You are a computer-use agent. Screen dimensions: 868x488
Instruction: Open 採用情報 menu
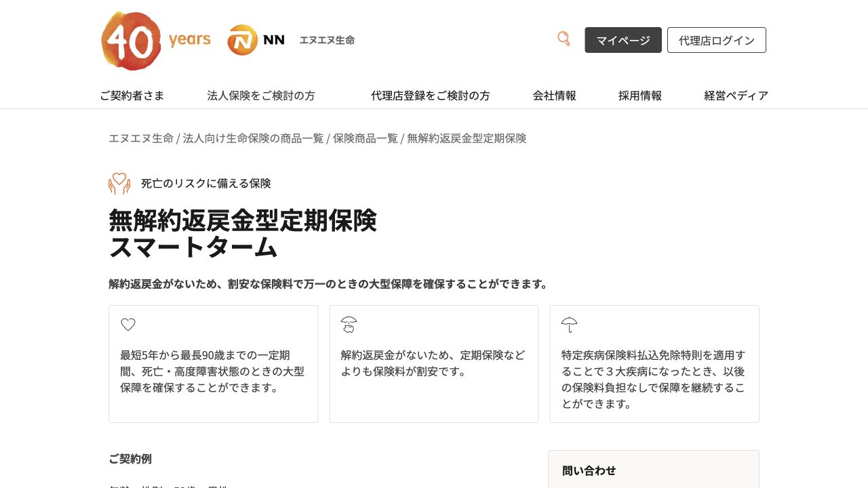(640, 96)
